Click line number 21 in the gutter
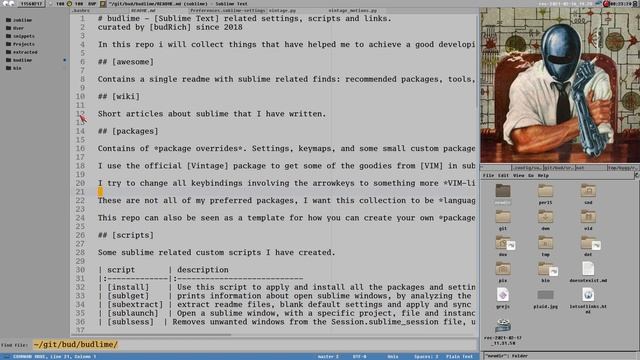 click(81, 192)
